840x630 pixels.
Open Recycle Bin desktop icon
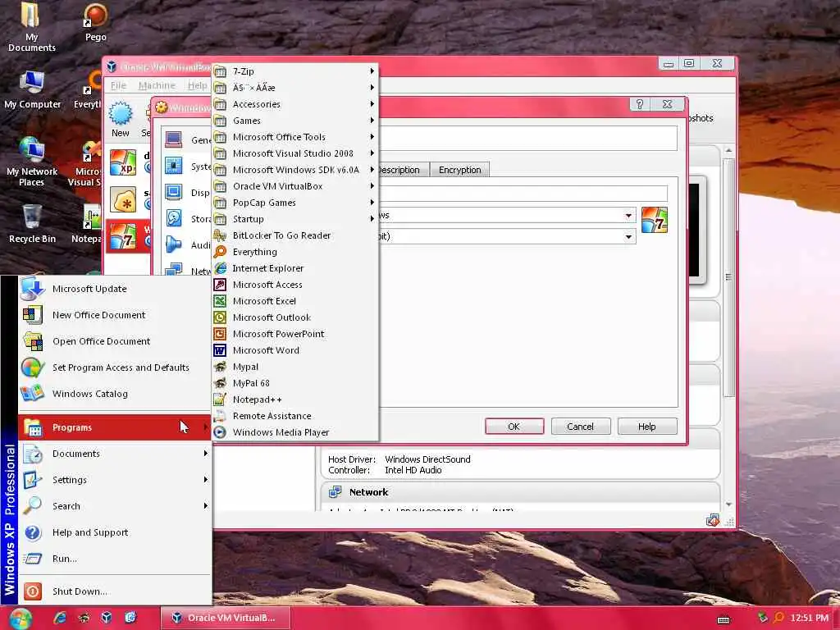32,225
